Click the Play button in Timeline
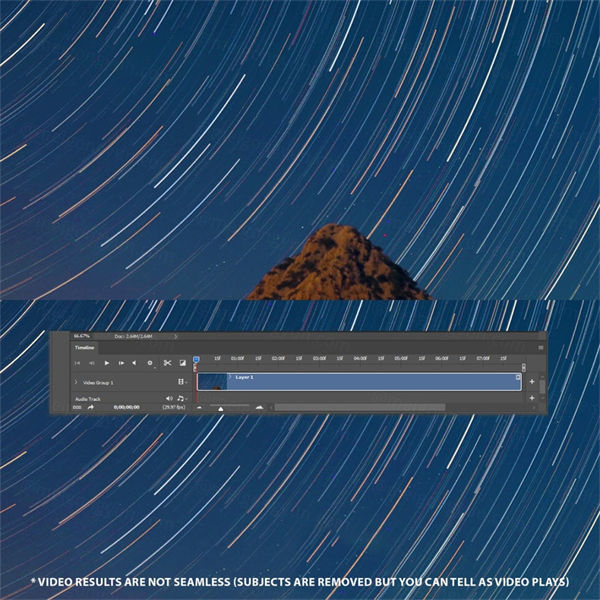 pyautogui.click(x=106, y=363)
